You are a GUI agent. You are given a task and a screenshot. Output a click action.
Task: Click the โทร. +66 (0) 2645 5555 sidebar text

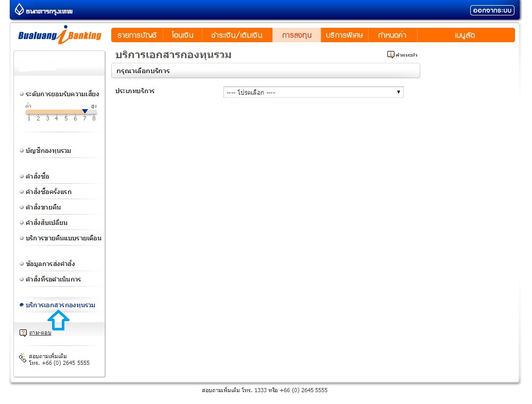pos(59,363)
